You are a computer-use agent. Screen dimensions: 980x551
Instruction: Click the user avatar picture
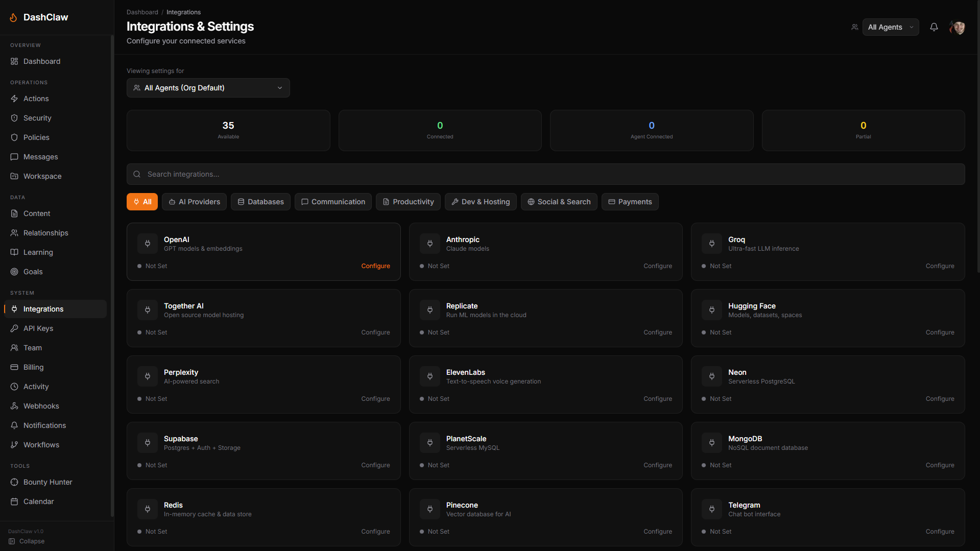pos(958,27)
